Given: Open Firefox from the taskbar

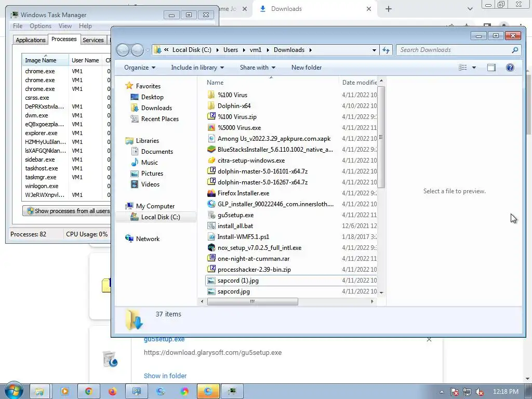Looking at the screenshot, I should click(x=112, y=392).
